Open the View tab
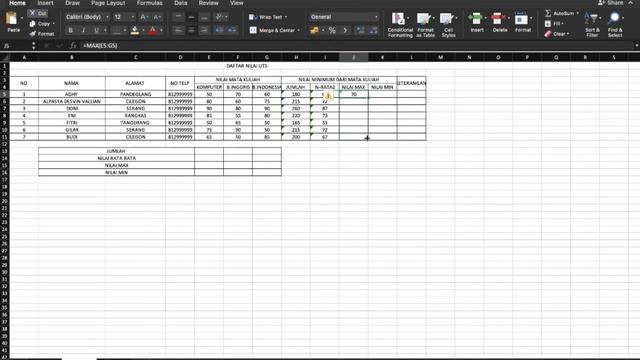The height and width of the screenshot is (360, 640). (x=237, y=3)
